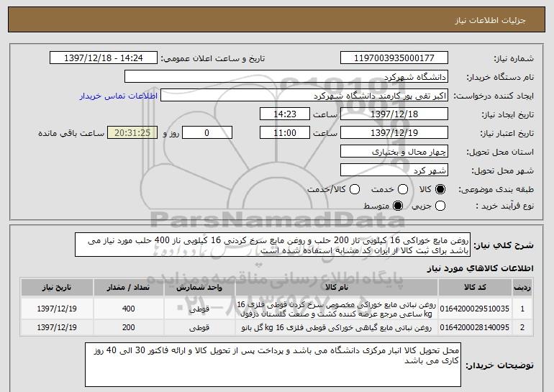Click the ردیف column header
This screenshot has height=392, width=554.
[x=522, y=288]
